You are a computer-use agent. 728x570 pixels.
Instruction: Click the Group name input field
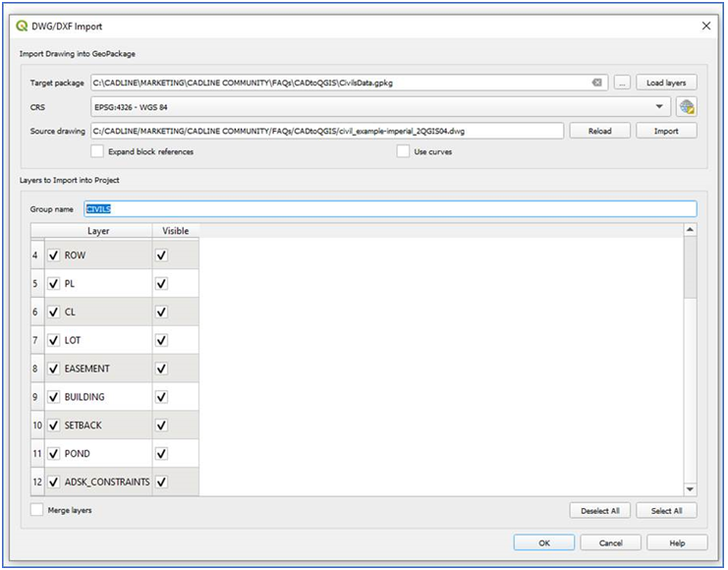click(390, 209)
